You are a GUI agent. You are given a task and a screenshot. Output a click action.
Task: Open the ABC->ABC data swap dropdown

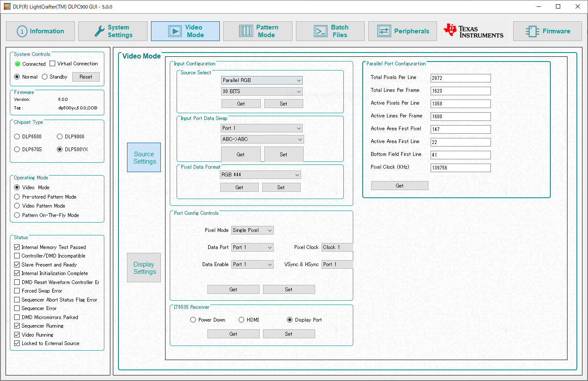click(262, 139)
